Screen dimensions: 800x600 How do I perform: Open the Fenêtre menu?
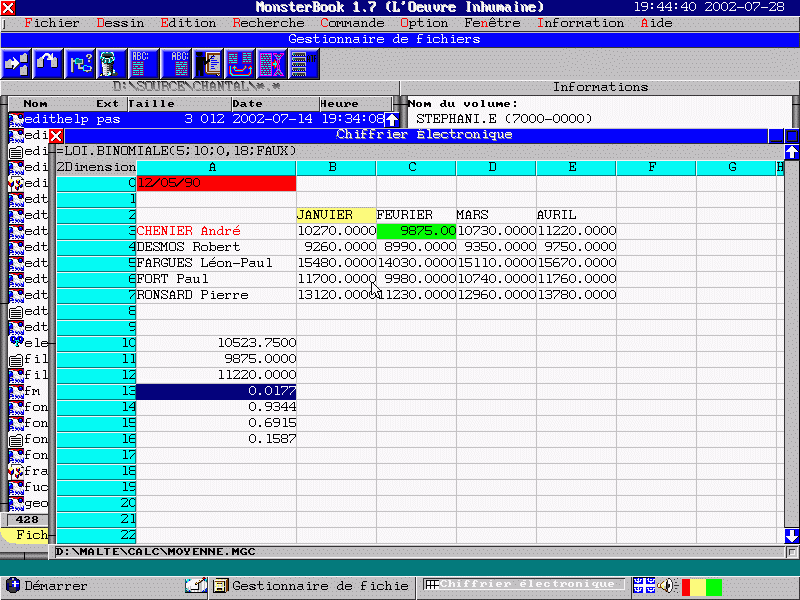[x=492, y=23]
